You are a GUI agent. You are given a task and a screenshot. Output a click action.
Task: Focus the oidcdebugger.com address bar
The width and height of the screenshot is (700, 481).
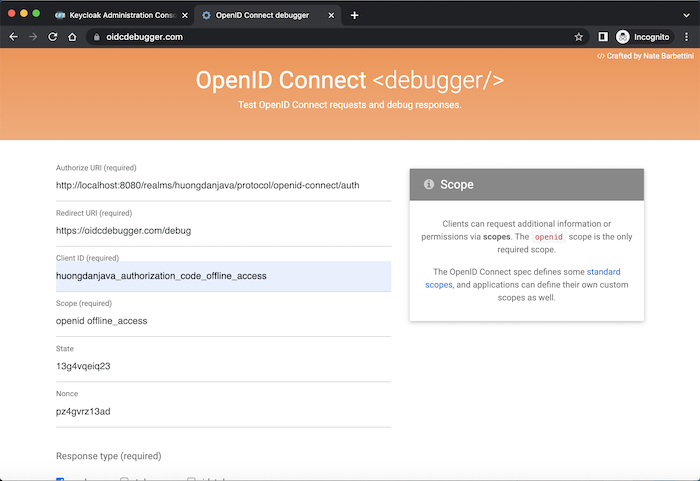pos(339,37)
